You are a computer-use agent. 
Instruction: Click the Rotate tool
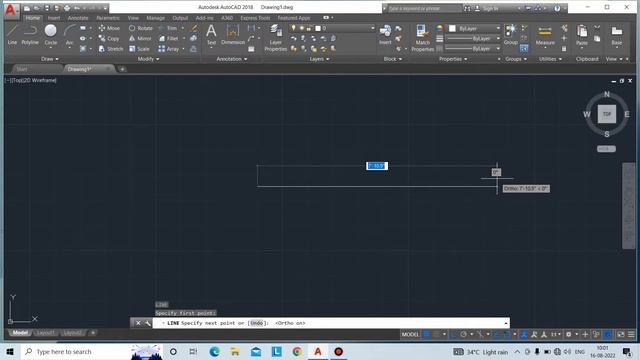(141, 28)
